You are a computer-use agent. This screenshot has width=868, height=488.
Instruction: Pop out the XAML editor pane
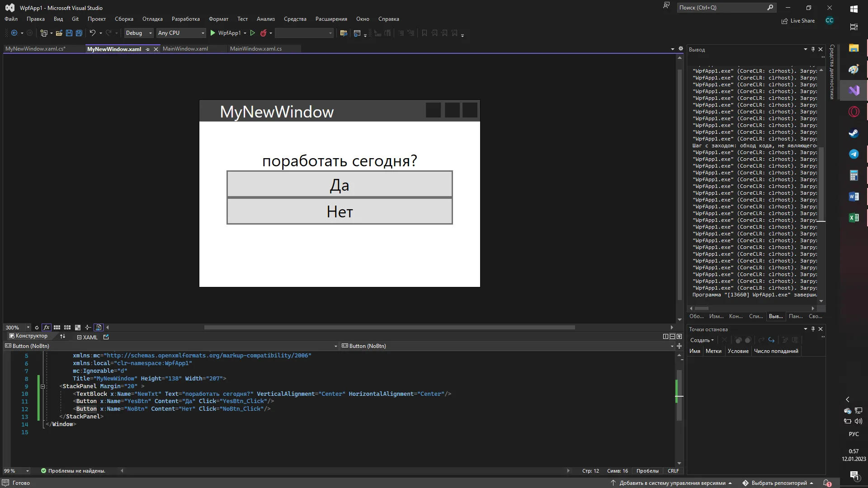point(106,337)
